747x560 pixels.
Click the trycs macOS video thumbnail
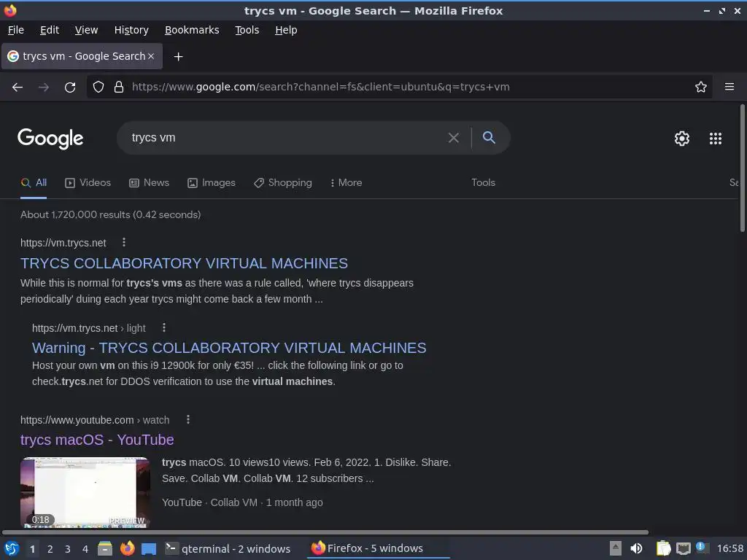[85, 492]
